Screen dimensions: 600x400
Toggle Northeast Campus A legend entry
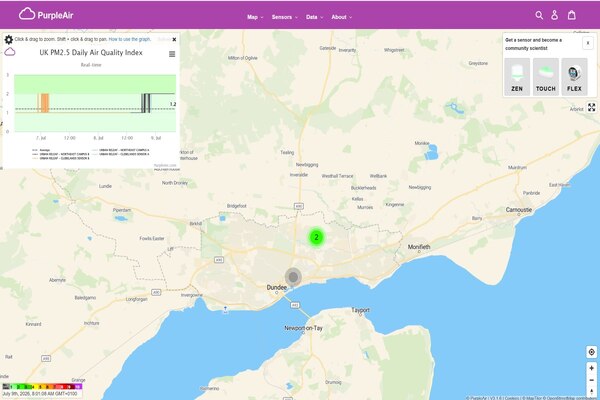pos(121,150)
